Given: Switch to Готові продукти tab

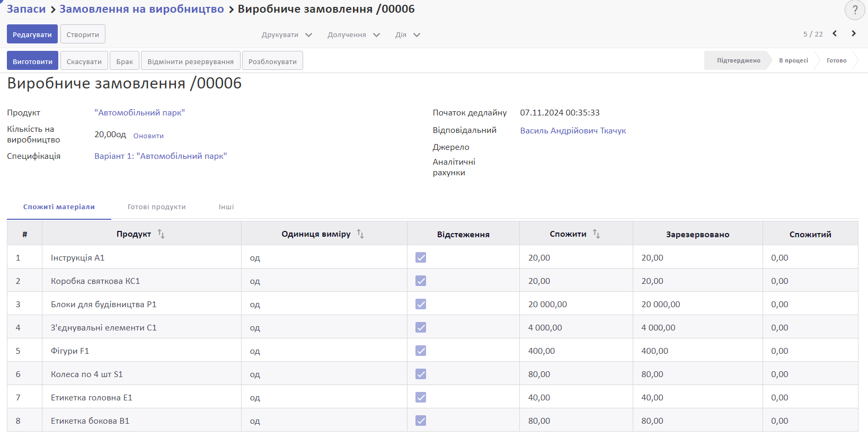Looking at the screenshot, I should [x=156, y=207].
